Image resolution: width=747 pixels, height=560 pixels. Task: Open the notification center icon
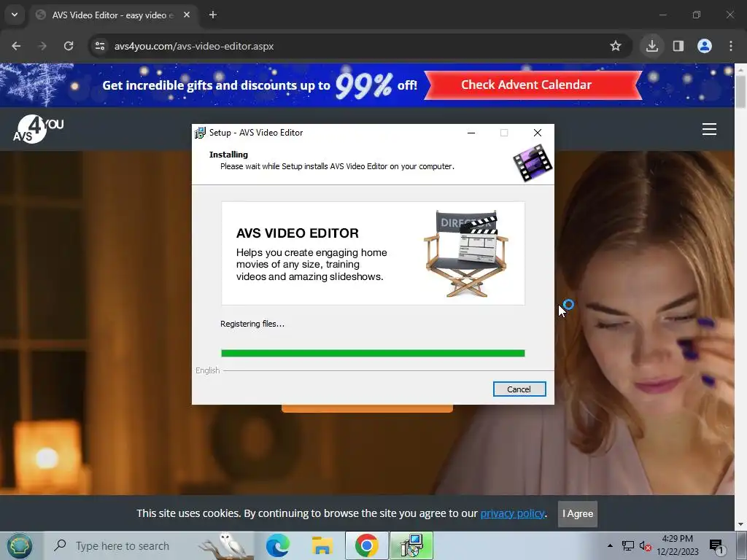point(716,545)
